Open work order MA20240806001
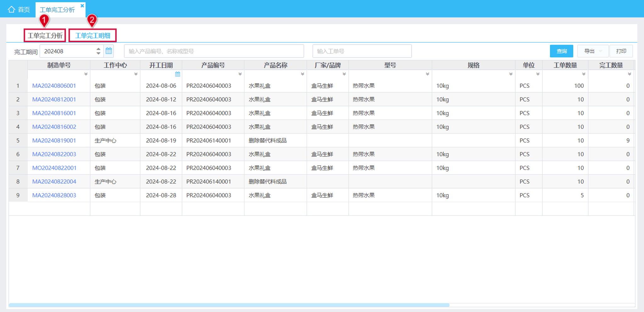 click(54, 86)
